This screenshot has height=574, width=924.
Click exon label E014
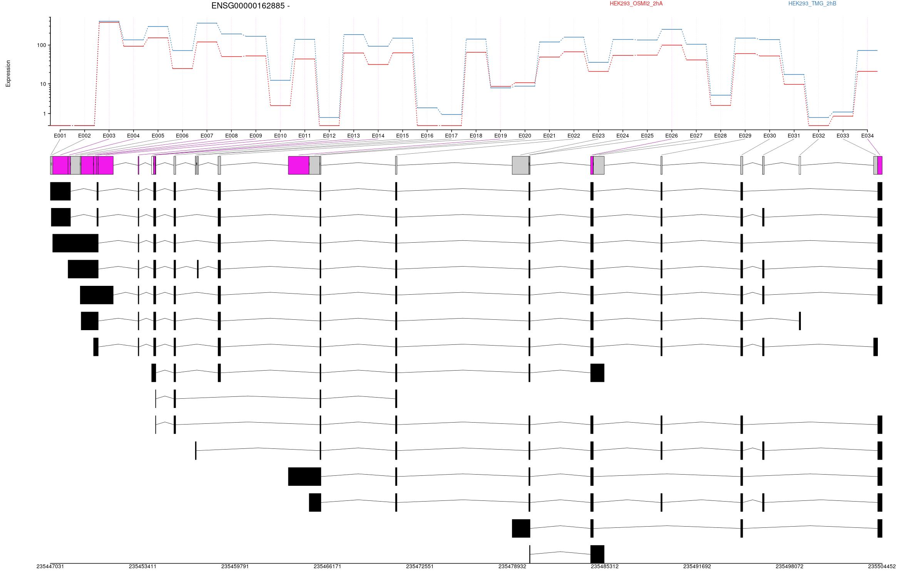click(378, 136)
